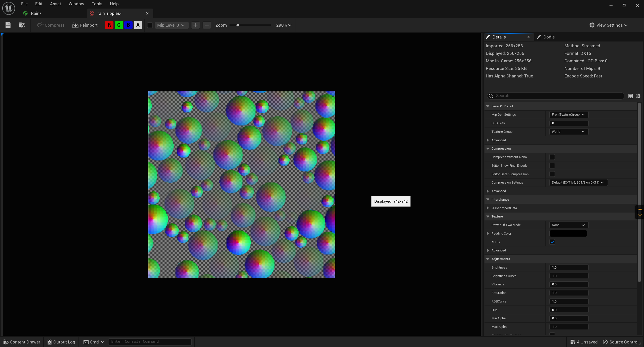Open the Cmd console type dropdown

[x=94, y=342]
